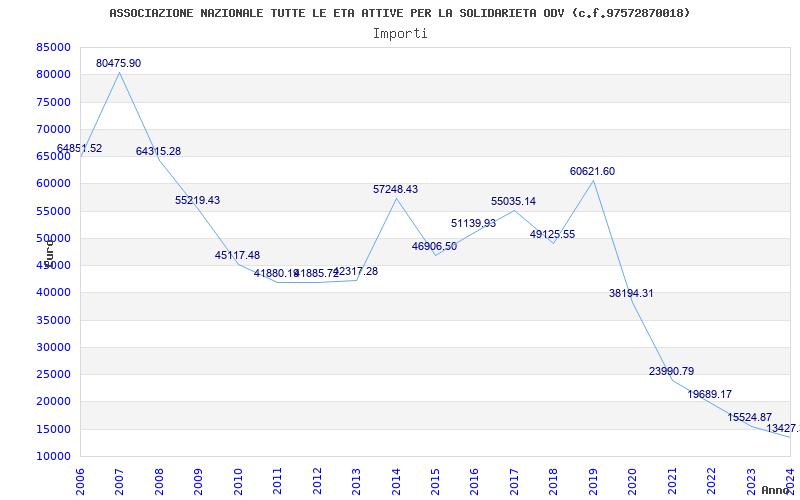Select the 55219.43 data label

(197, 201)
